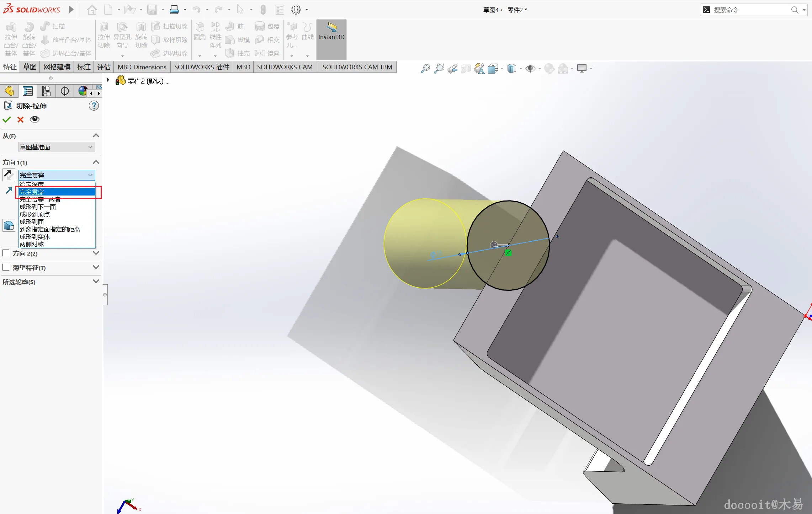Choose 两侧对称 end condition option
Viewport: 812px width, 514px height.
click(32, 244)
